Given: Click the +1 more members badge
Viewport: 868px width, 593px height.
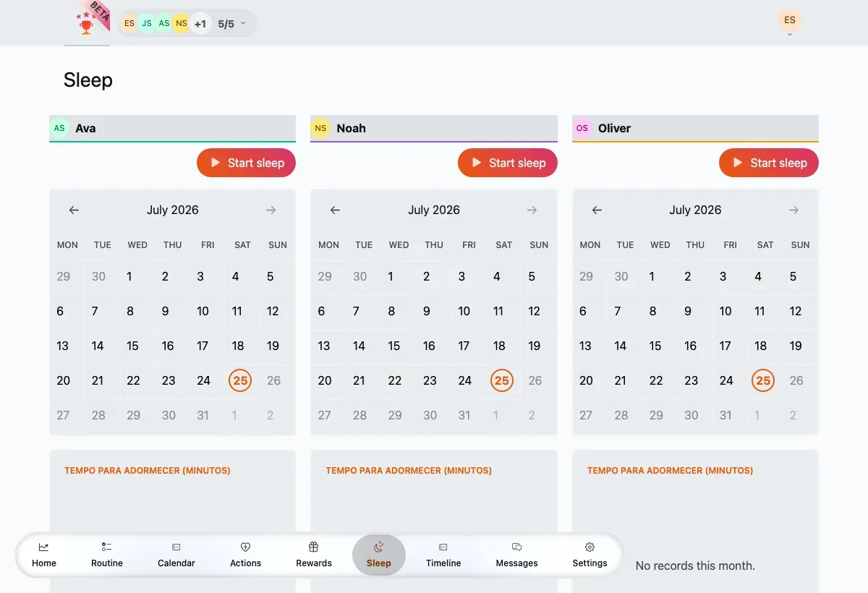Looking at the screenshot, I should tap(200, 23).
